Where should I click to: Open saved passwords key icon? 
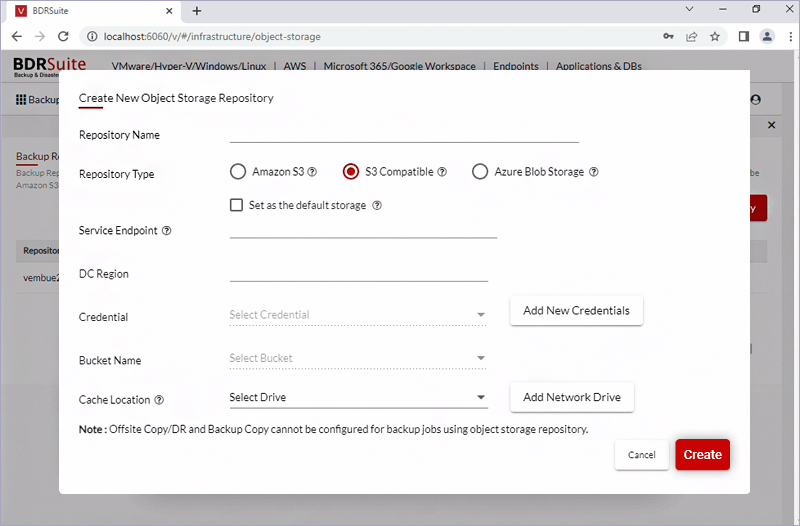[668, 36]
